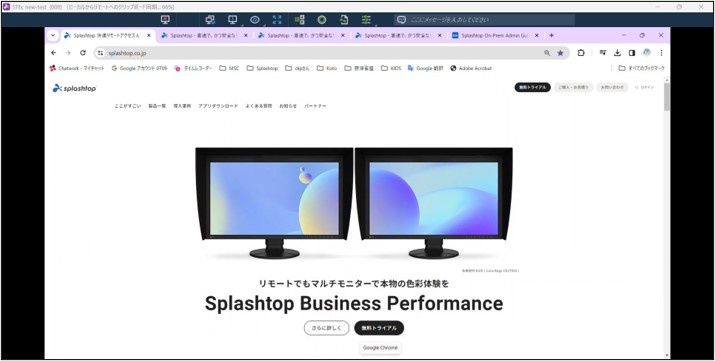This screenshot has width=715, height=361.
Task: Click さらに詳しく button under the hero title
Action: (326, 328)
